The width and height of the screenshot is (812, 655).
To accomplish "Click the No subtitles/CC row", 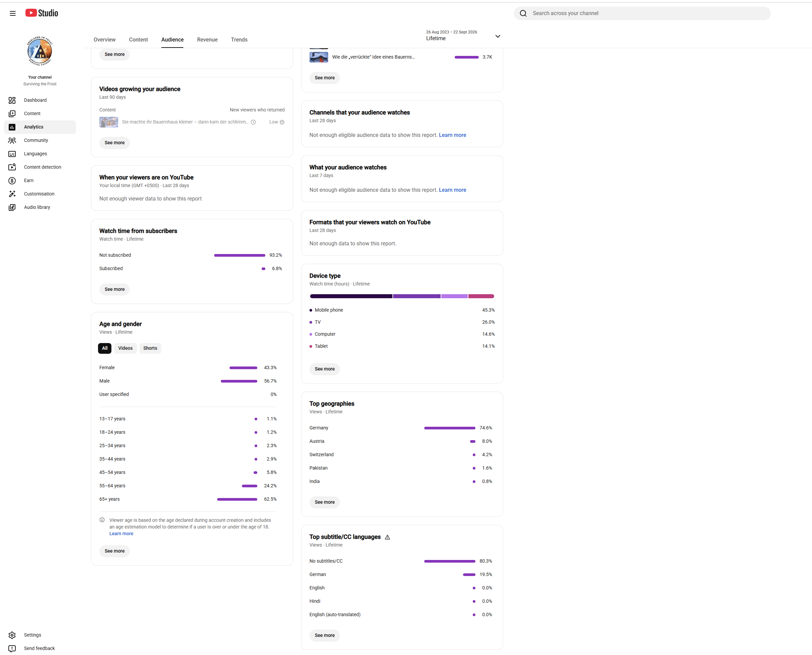I will (x=400, y=561).
